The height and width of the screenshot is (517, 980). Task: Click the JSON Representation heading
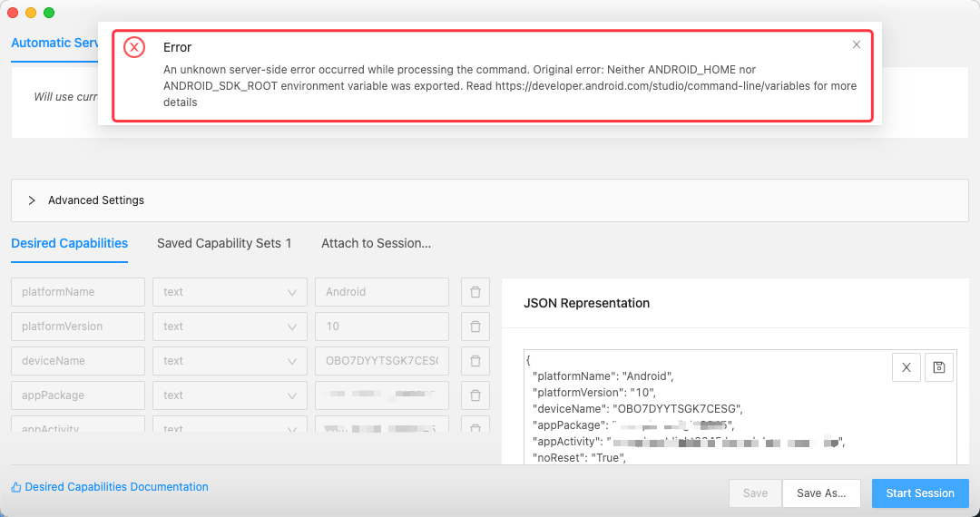coord(586,304)
